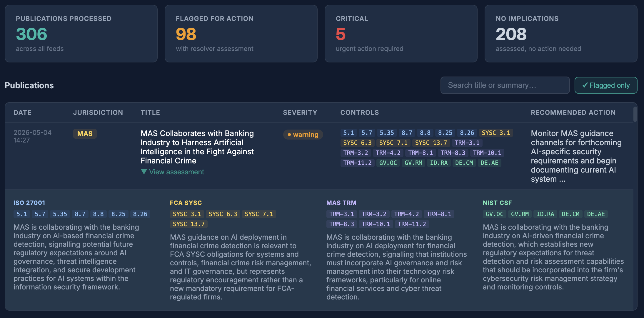The height and width of the screenshot is (318, 644).
Task: Click the Monitor MAS guidance recommended action text
Action: click(x=576, y=156)
